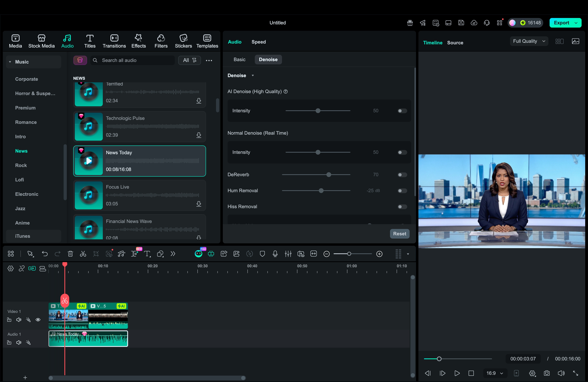588x382 pixels.
Task: Switch to the Speed tab
Action: (258, 42)
